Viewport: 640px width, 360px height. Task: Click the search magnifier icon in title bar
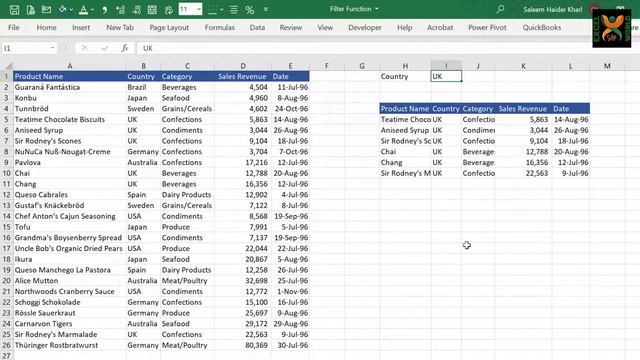(500, 9)
